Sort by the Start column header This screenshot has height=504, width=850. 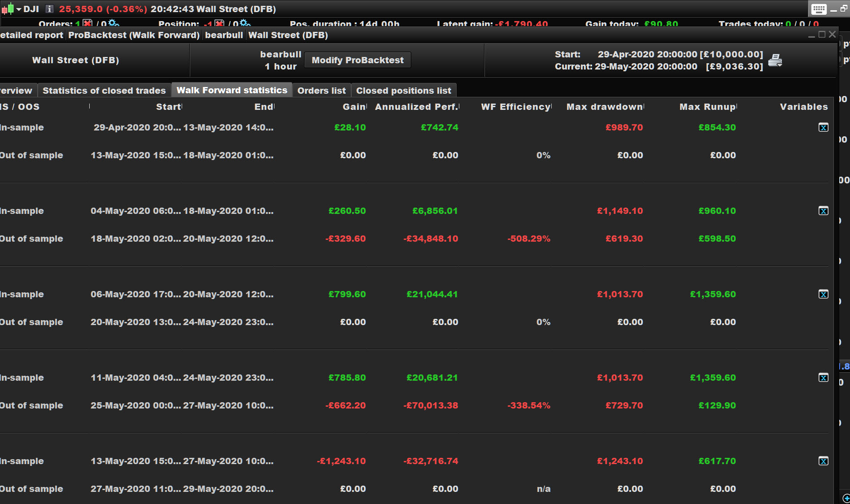168,107
